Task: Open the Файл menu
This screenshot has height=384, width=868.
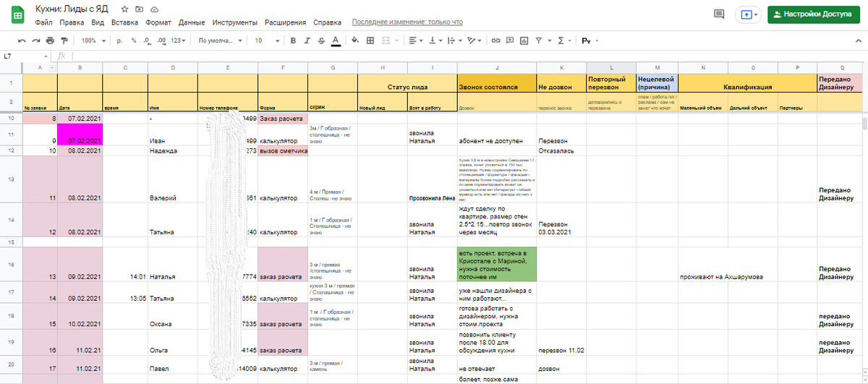Action: click(43, 22)
